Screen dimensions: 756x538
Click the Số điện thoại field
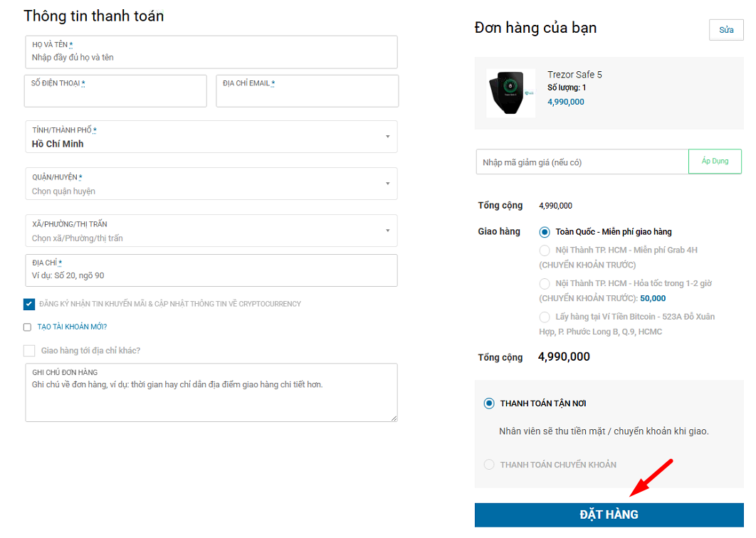click(115, 90)
